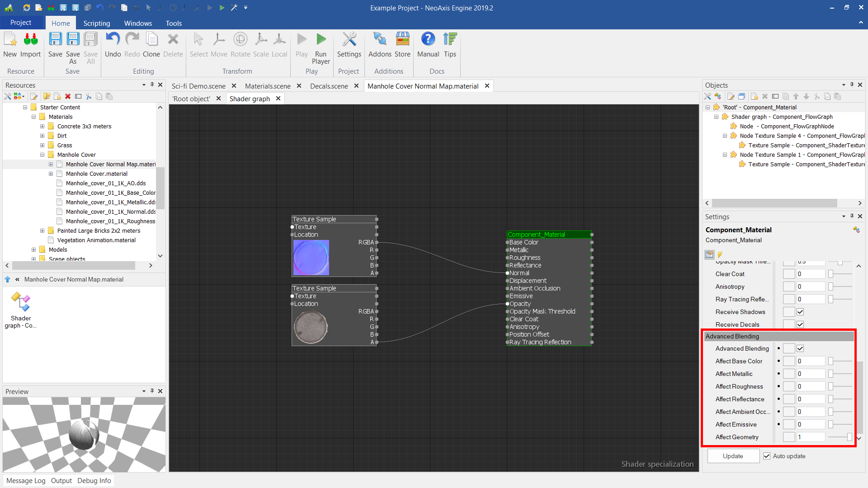This screenshot has height=488, width=868.
Task: Click the Save As icon
Action: pos(73,40)
